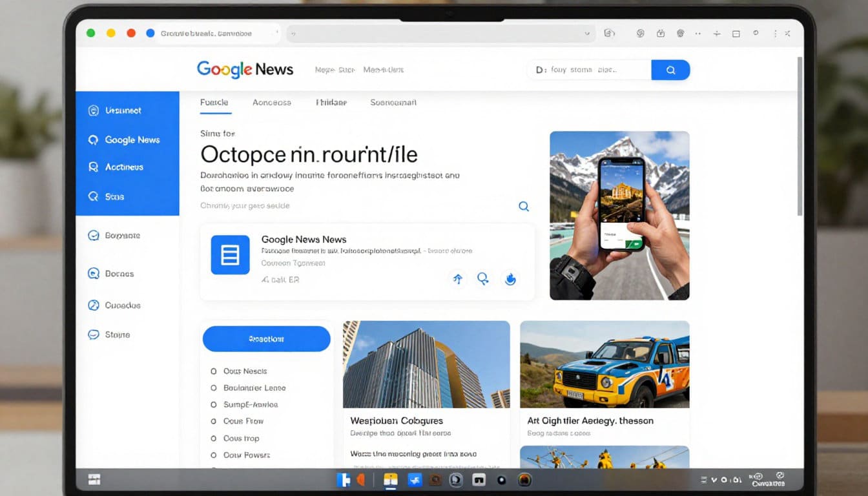Viewport: 868px width, 496px height.
Task: Open the fourth tab "Soenoanart"
Action: (393, 102)
